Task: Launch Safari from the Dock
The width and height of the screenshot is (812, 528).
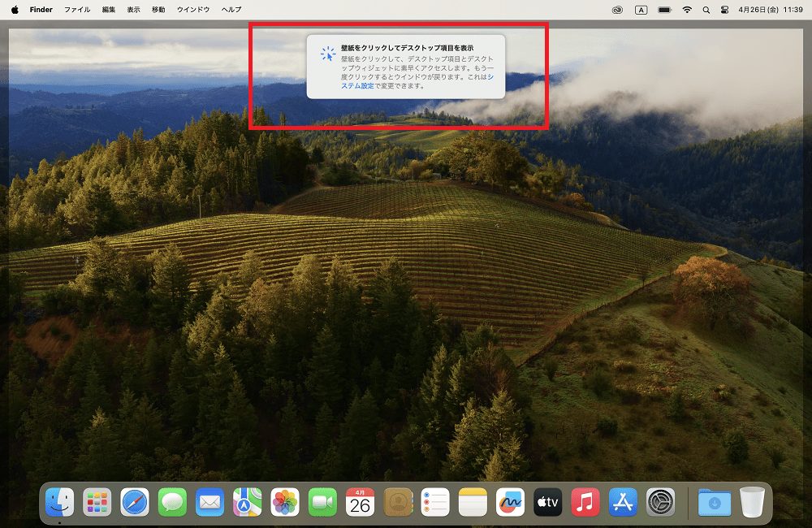Action: (x=135, y=502)
